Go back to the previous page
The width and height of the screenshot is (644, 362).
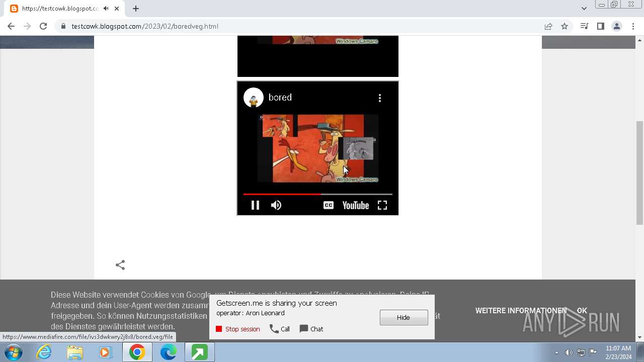pyautogui.click(x=11, y=26)
